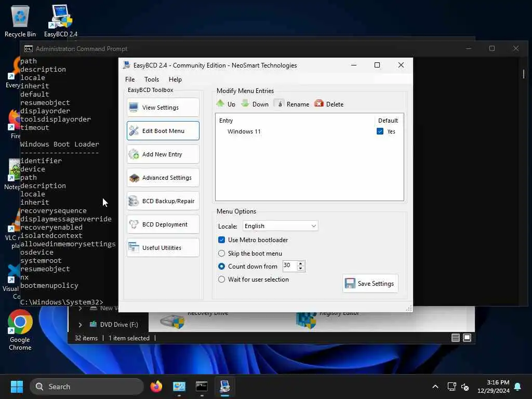Image resolution: width=532 pixels, height=399 pixels.
Task: Open Useful Utilities page
Action: (163, 248)
